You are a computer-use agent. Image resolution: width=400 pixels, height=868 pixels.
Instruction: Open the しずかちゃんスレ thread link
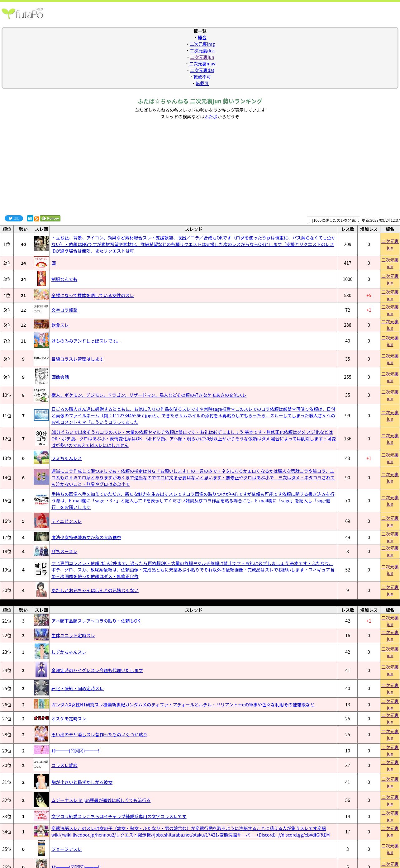coord(69,652)
